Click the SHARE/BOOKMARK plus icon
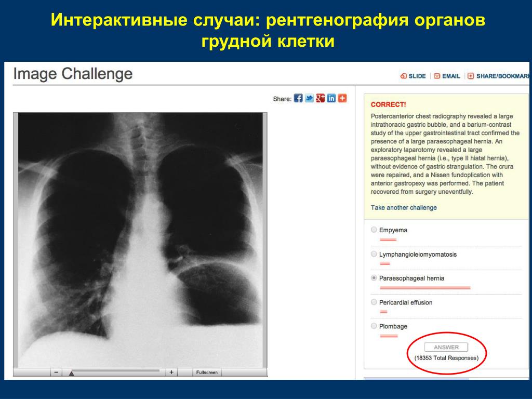 [x=471, y=76]
